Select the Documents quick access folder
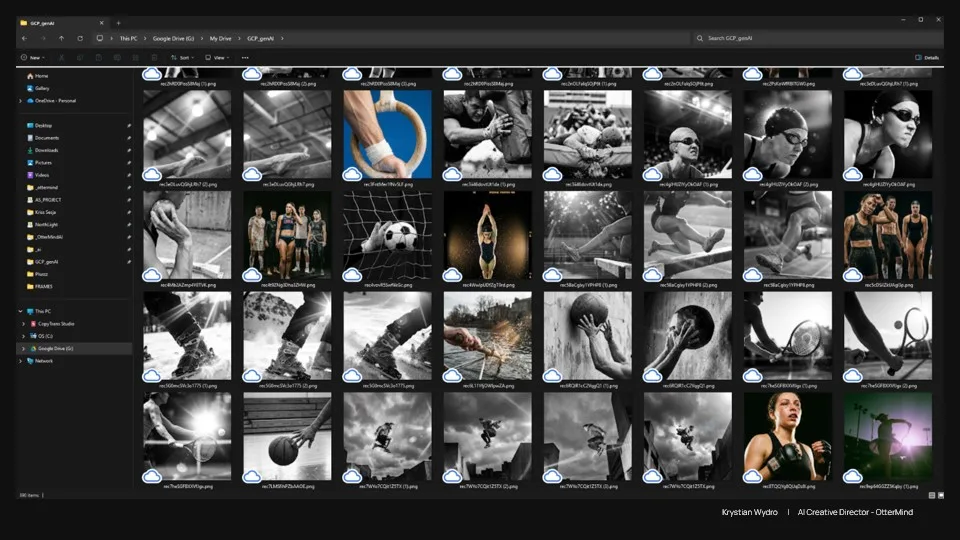Screen dimensions: 960x540 coord(43,138)
